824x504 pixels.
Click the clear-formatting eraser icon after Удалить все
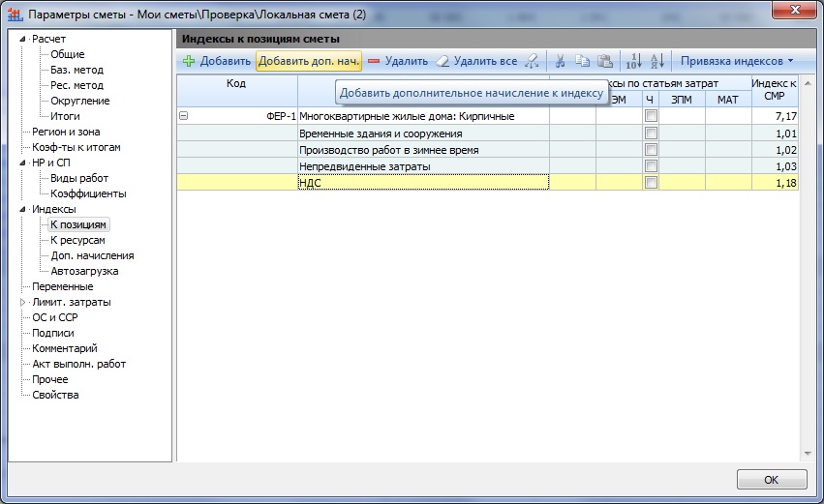coord(532,61)
